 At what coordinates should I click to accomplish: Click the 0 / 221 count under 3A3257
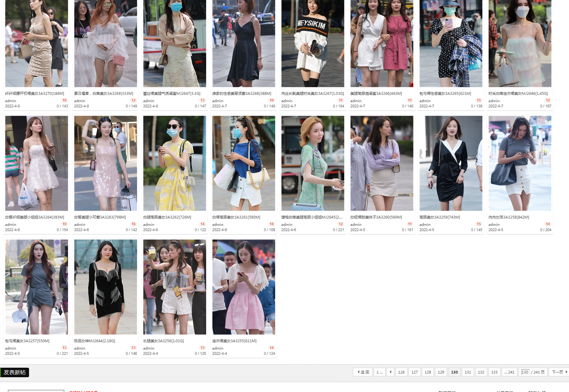point(62,354)
